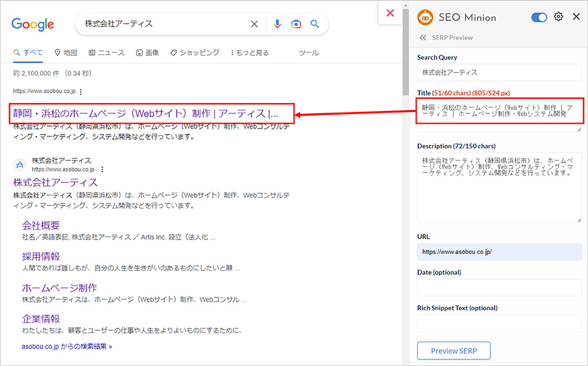Image resolution: width=588 pixels, height=366 pixels.
Task: Go back via SERP Preview double chevron
Action: pos(423,38)
